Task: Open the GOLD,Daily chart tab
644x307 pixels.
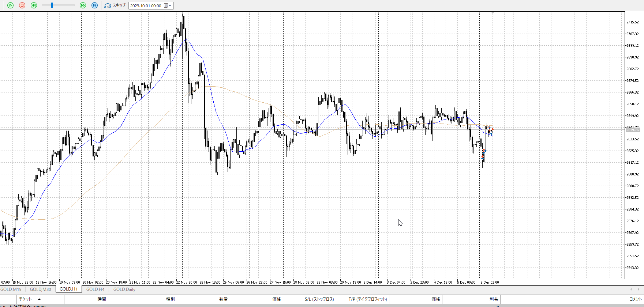Action: coord(124,289)
